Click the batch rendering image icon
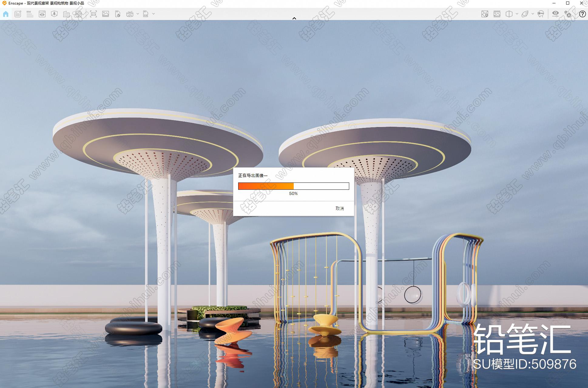588x388 pixels. pyautogui.click(x=106, y=14)
